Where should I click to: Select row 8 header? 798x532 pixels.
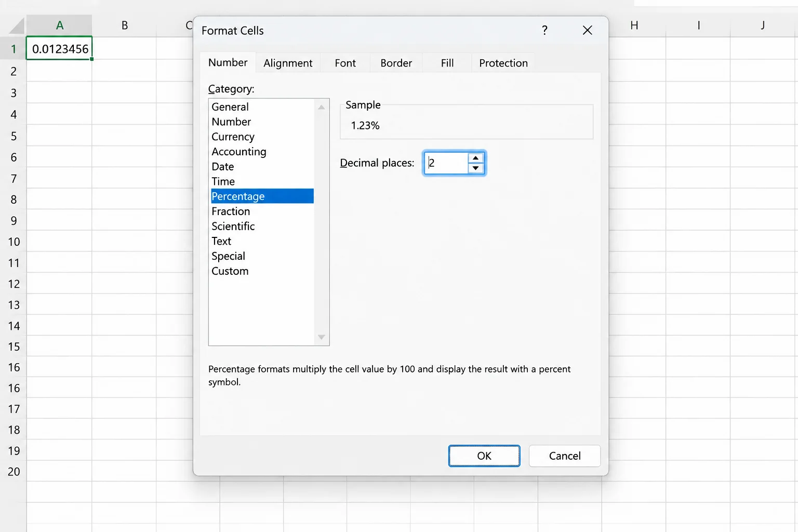14,199
